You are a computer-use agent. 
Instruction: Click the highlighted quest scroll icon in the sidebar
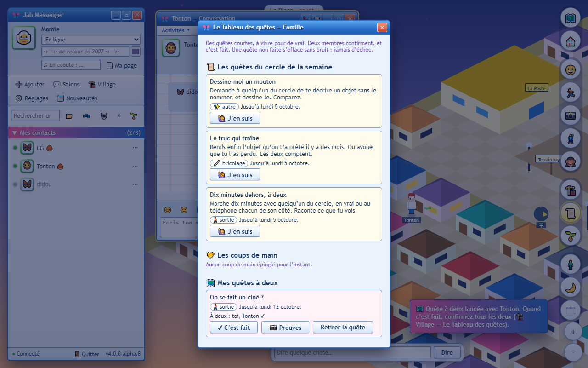tap(570, 213)
